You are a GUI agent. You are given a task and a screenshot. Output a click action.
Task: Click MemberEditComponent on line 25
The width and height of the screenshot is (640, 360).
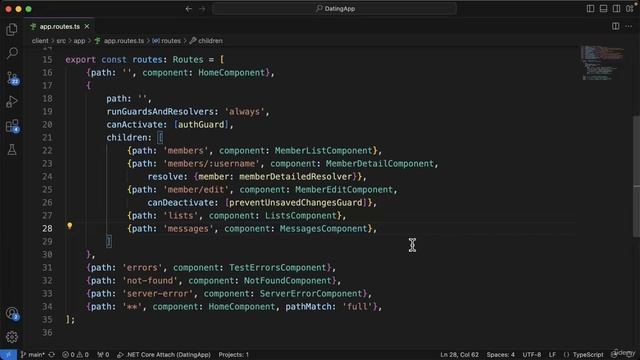(x=344, y=189)
